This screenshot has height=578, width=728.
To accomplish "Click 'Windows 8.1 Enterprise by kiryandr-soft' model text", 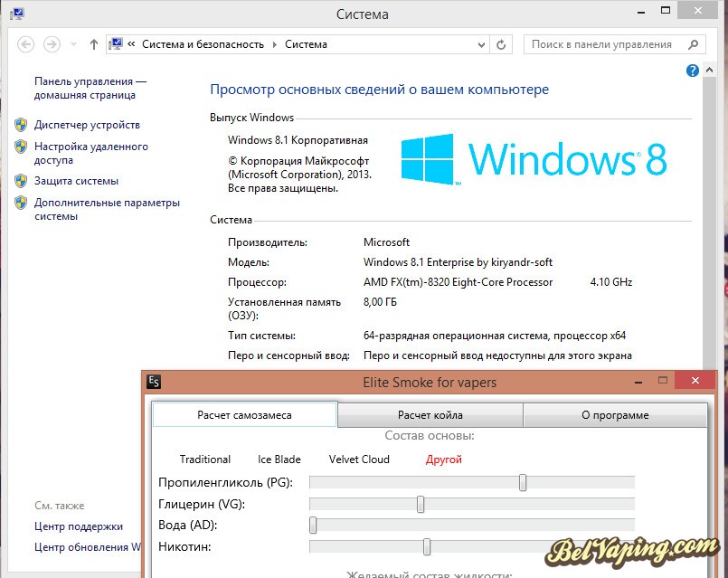I will pos(458,262).
